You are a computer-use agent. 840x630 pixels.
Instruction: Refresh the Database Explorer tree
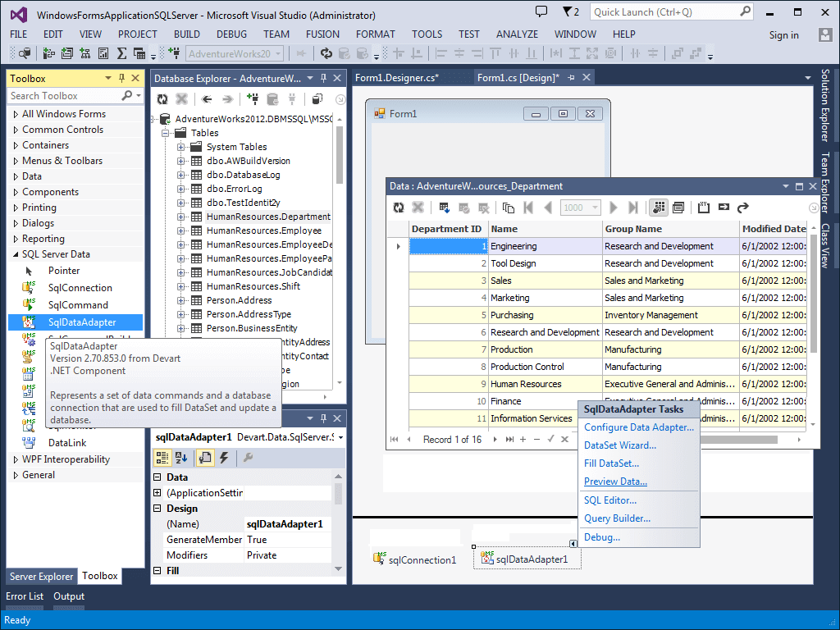coord(162,99)
